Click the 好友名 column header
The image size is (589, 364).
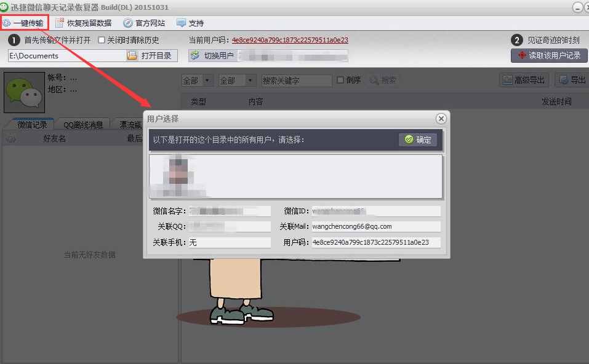(54, 138)
